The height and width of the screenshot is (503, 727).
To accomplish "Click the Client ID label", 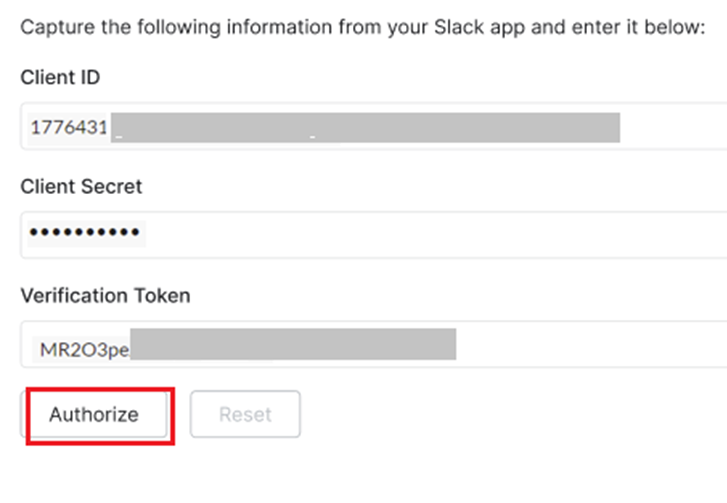I will point(60,76).
